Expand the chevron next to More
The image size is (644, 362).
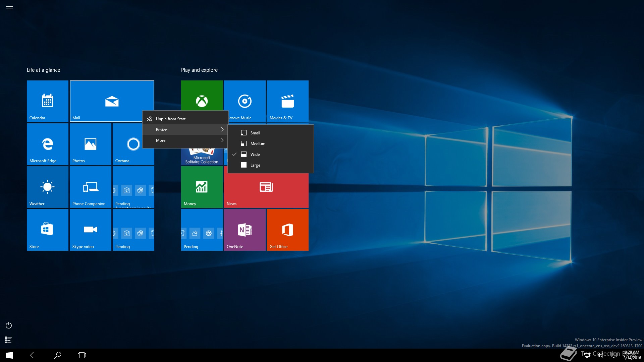click(222, 140)
